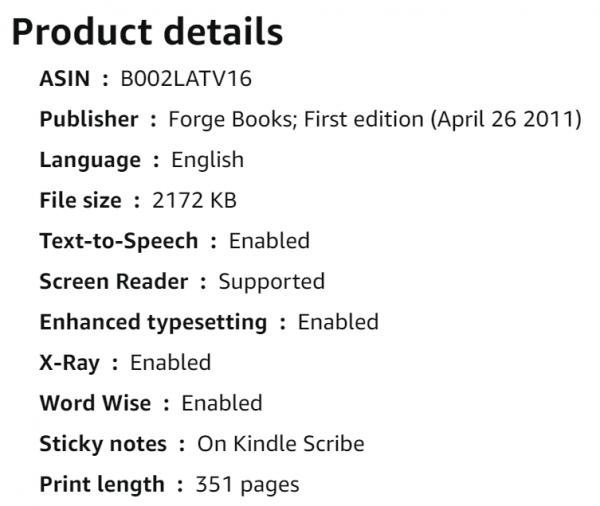Screen dimensions: 600x506
Task: Click the Enabled value beside X-Ray
Action: pos(170,363)
